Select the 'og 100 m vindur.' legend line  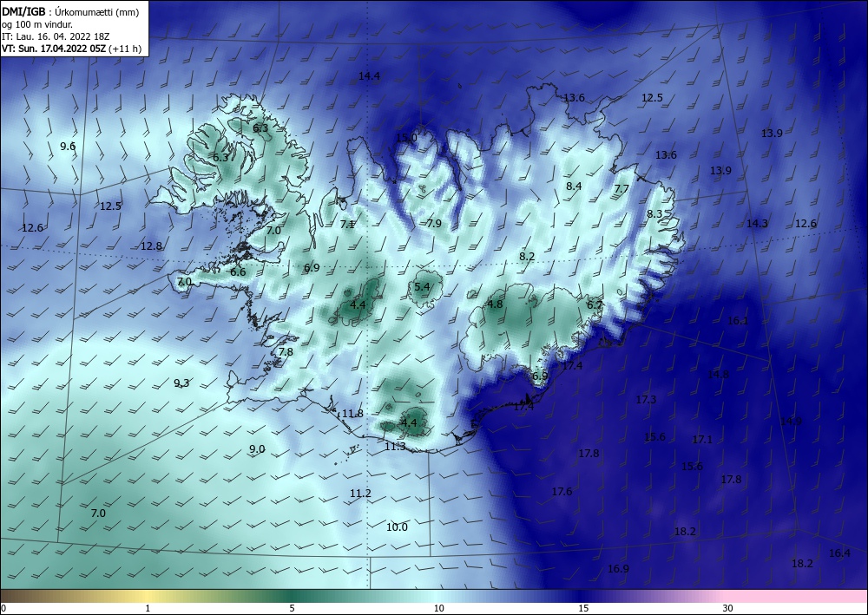coord(37,24)
